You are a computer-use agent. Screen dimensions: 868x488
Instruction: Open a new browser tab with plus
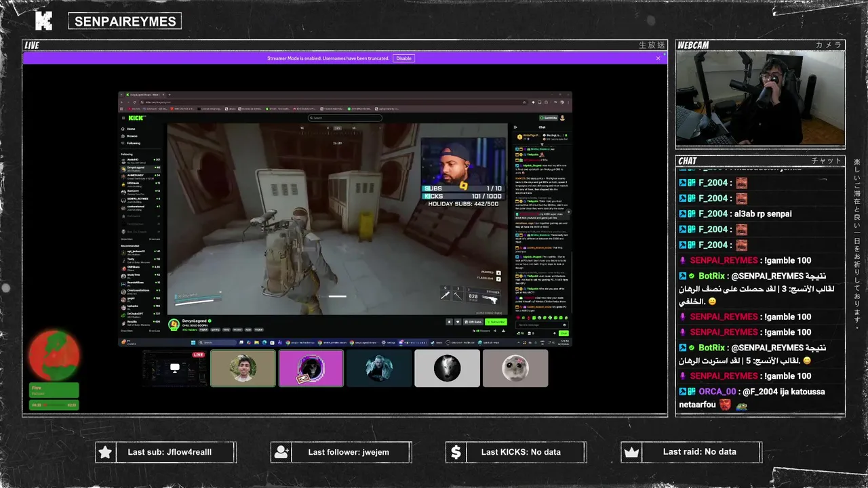click(170, 95)
